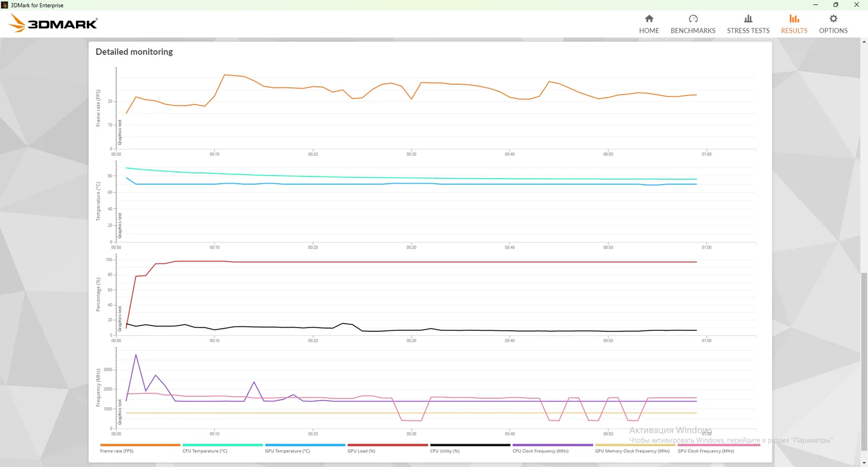Click the BENCHMARKS navigation label
Viewport: 868px width, 467px height.
point(693,31)
